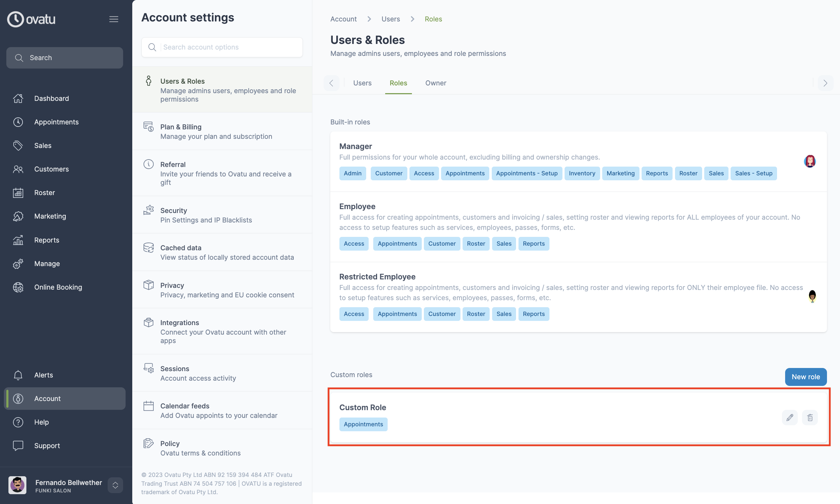
Task: Open the Owner tab
Action: coord(435,83)
